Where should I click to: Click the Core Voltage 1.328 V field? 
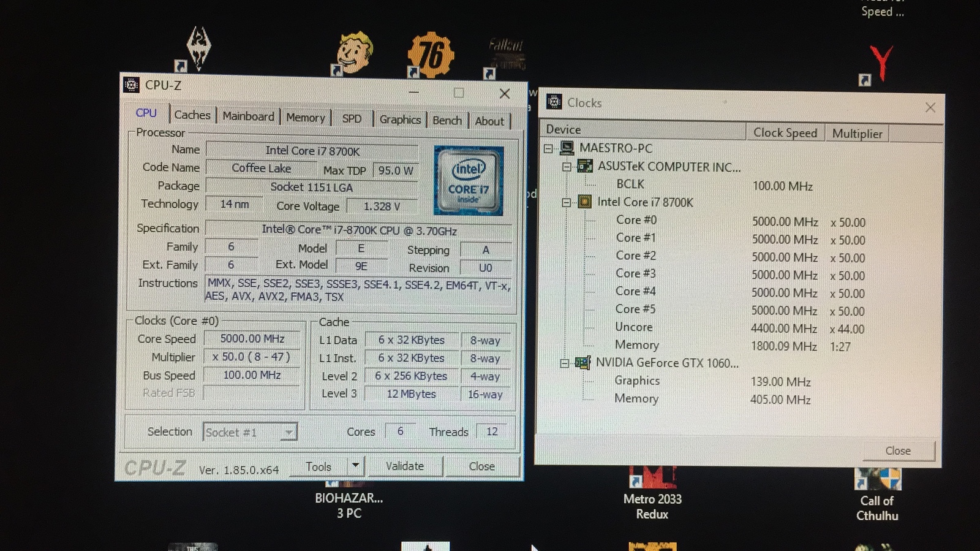pyautogui.click(x=382, y=207)
